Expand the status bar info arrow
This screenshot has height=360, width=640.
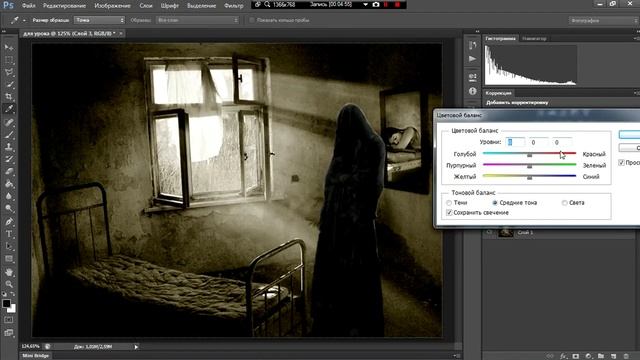tap(136, 347)
